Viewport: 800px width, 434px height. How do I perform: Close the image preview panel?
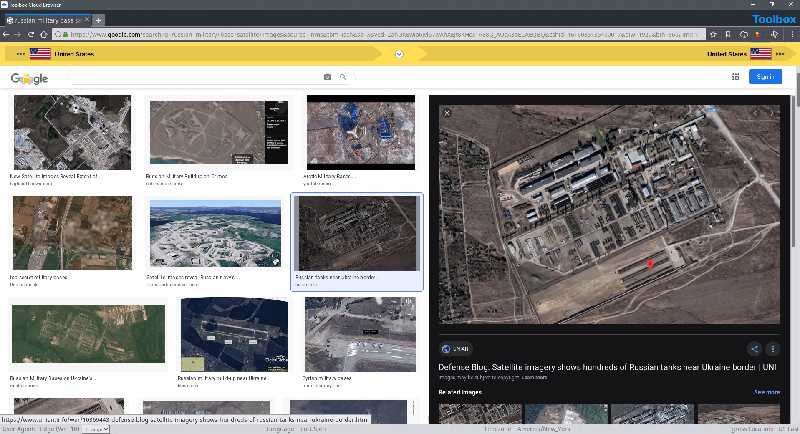click(x=447, y=113)
